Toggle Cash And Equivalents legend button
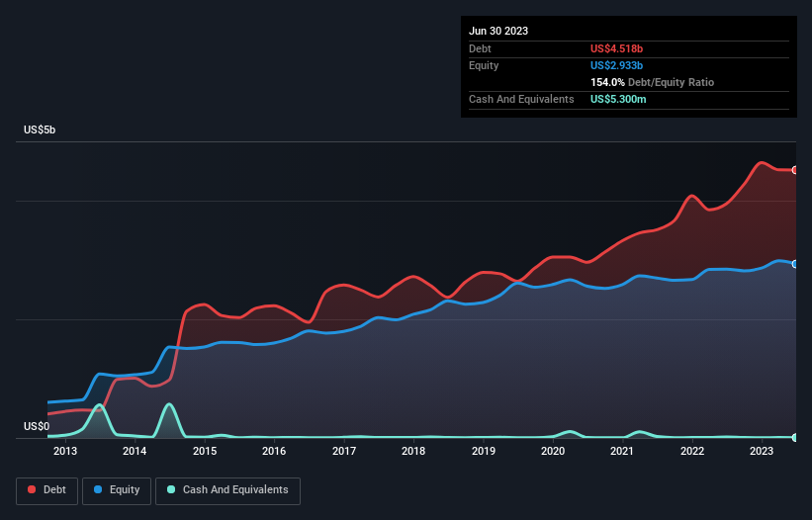The image size is (812, 520). 227,490
